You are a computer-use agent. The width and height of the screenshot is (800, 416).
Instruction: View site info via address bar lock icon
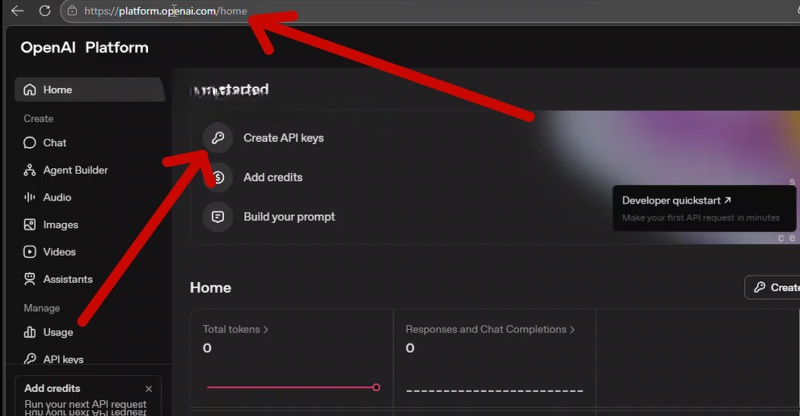tap(72, 11)
